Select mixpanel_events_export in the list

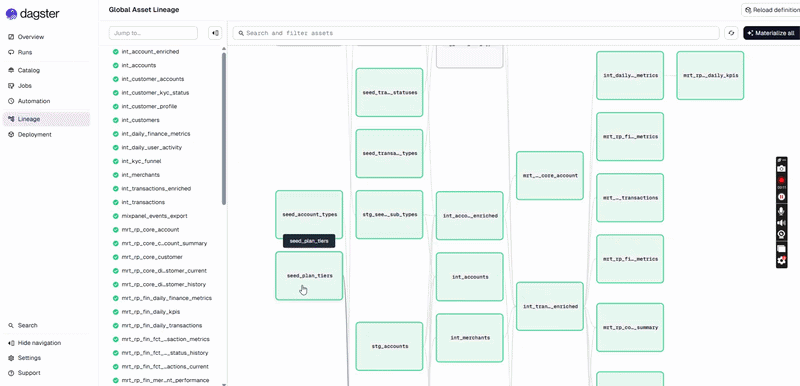pos(150,216)
